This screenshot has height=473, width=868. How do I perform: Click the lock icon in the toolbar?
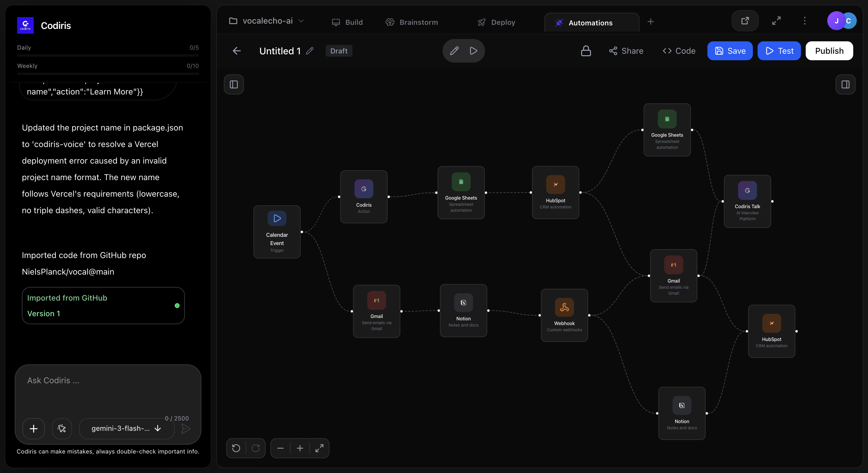pos(586,51)
